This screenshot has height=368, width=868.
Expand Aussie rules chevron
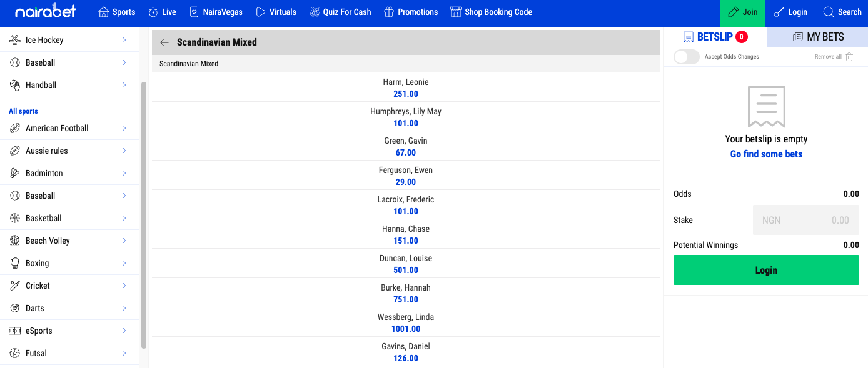[x=124, y=151]
